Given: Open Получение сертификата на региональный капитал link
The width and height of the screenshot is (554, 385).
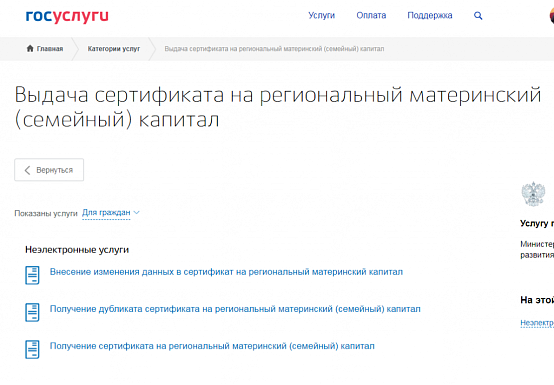Looking at the screenshot, I should [212, 346].
